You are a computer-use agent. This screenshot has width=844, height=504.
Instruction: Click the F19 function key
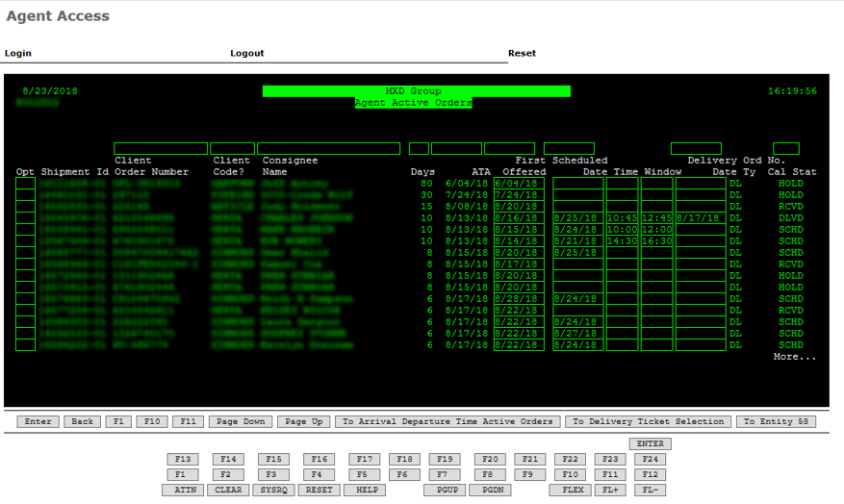[x=445, y=460]
